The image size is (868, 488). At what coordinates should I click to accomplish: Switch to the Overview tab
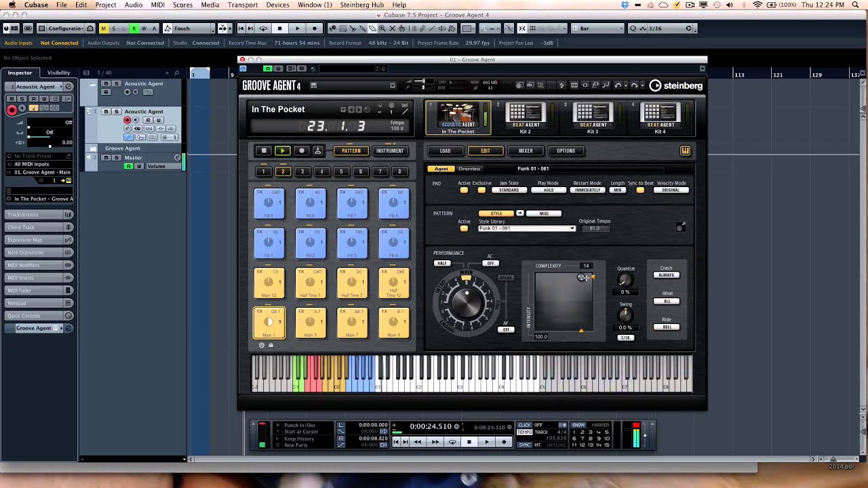coord(469,169)
